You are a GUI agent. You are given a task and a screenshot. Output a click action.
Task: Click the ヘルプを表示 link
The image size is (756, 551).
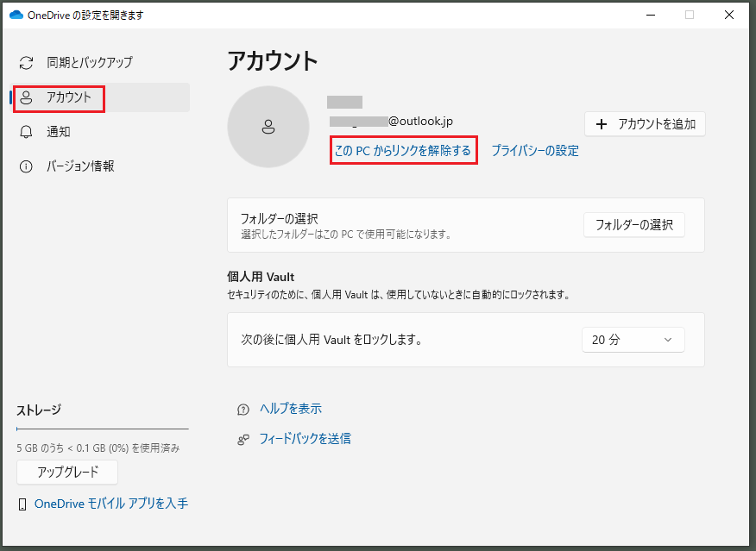pyautogui.click(x=291, y=409)
